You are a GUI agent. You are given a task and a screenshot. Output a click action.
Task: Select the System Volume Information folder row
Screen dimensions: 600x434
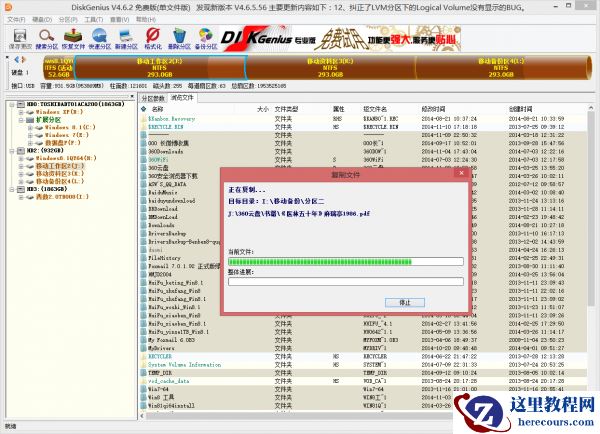click(362, 365)
